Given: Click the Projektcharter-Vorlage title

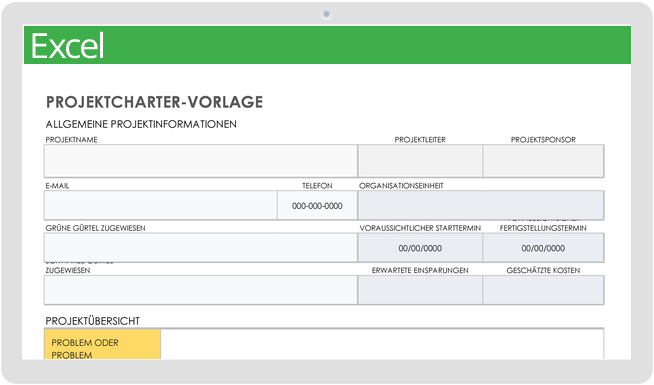Looking at the screenshot, I should coord(154,102).
